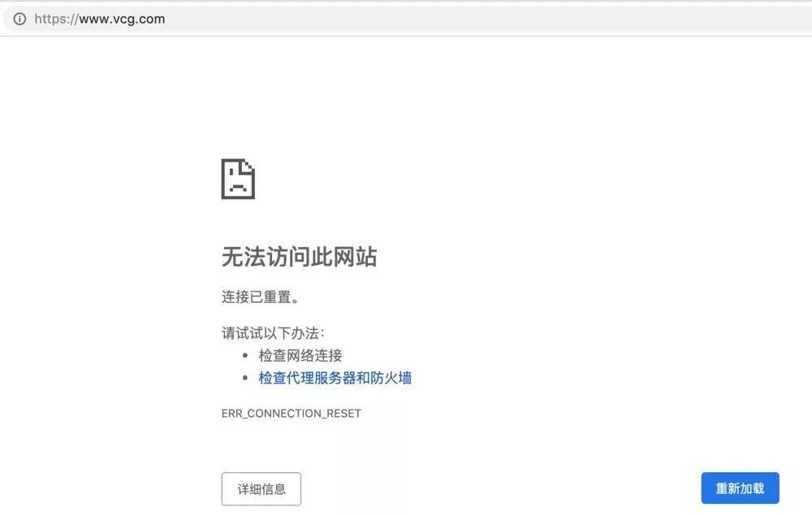Click the sad page error icon
Image resolution: width=812 pixels, height=516 pixels.
click(238, 179)
